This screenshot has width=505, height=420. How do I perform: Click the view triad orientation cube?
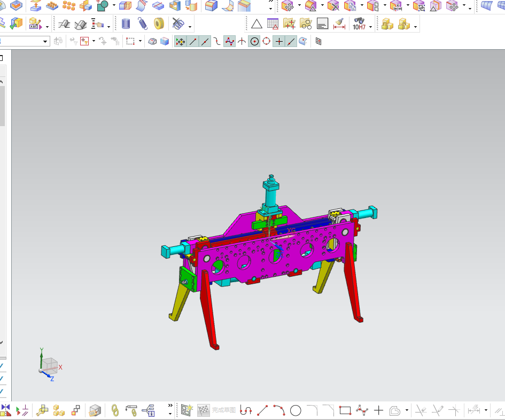click(49, 366)
